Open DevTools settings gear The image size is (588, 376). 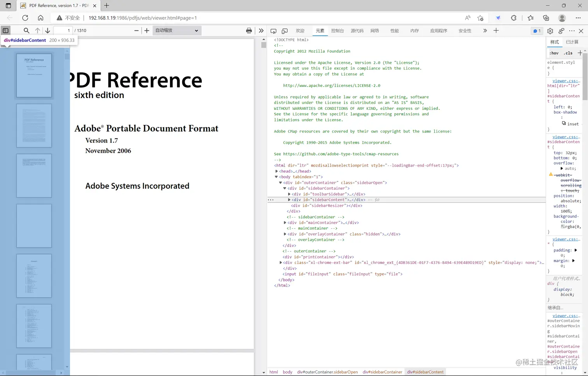(x=550, y=31)
